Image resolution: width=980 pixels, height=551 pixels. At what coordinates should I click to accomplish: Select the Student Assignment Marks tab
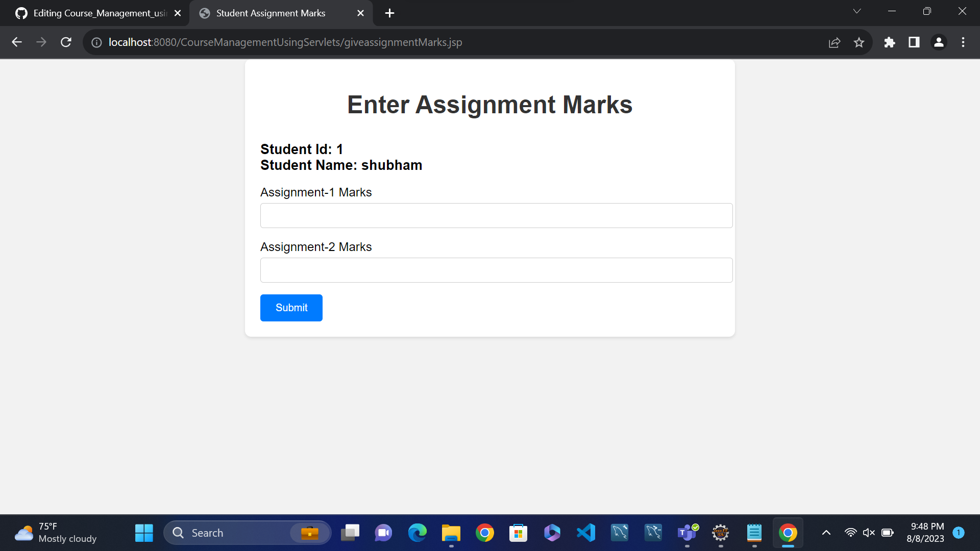coord(269,13)
